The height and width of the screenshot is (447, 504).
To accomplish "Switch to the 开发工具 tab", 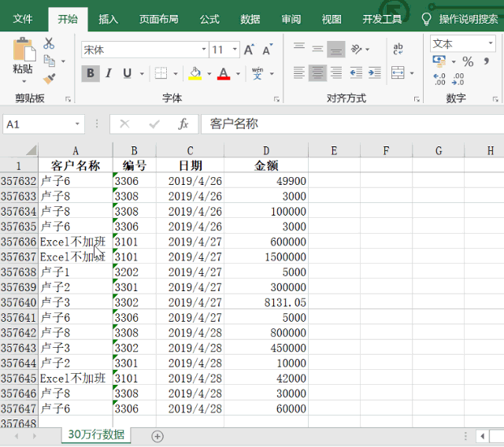I will tap(382, 19).
